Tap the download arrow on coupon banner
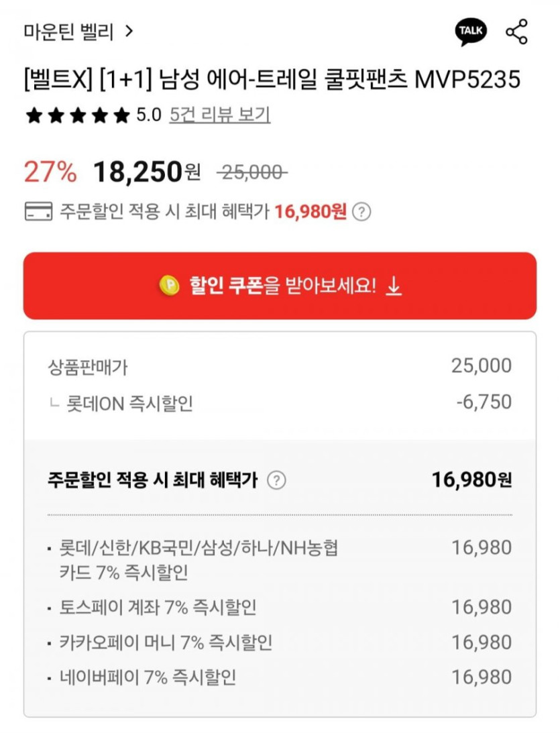This screenshot has height=733, width=560. pos(394,286)
